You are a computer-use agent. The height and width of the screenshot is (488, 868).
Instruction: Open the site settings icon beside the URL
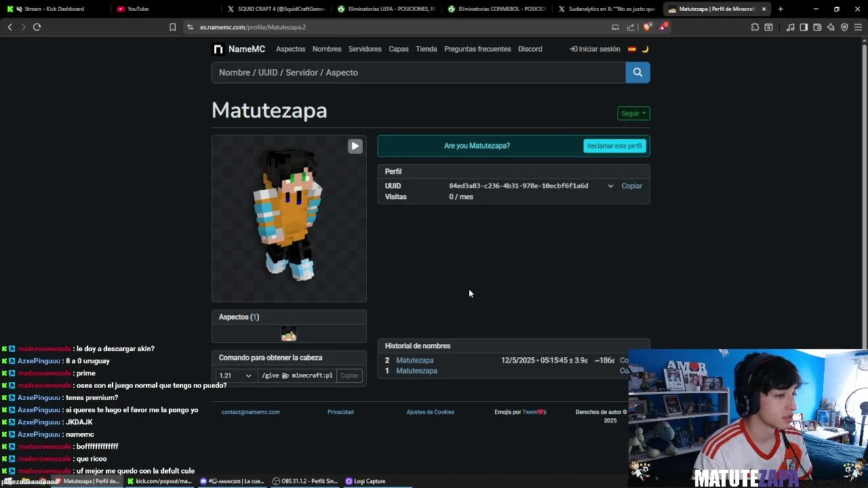pyautogui.click(x=191, y=27)
